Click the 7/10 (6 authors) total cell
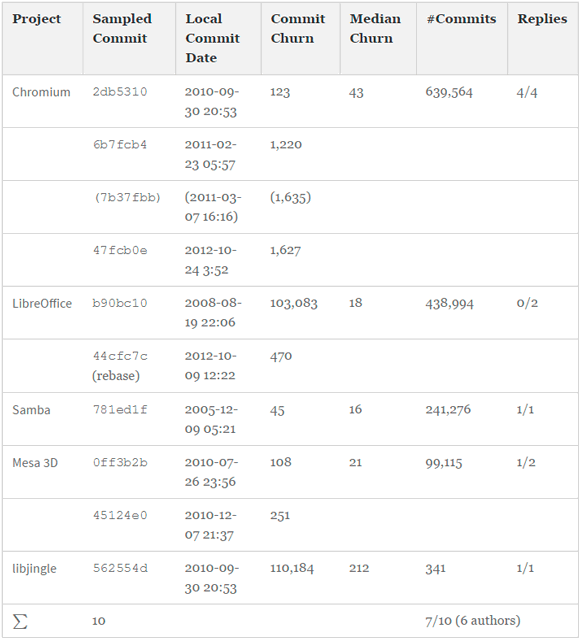This screenshot has width=580, height=639. tap(473, 621)
